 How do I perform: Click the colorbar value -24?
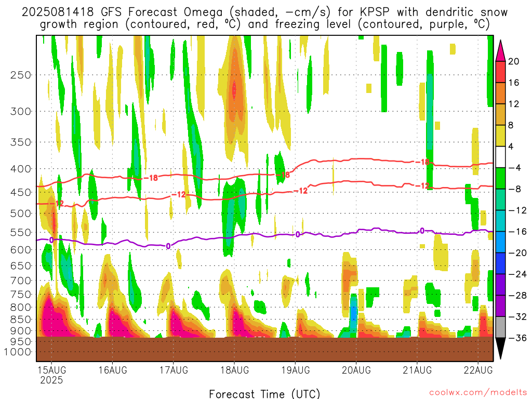pos(518,274)
